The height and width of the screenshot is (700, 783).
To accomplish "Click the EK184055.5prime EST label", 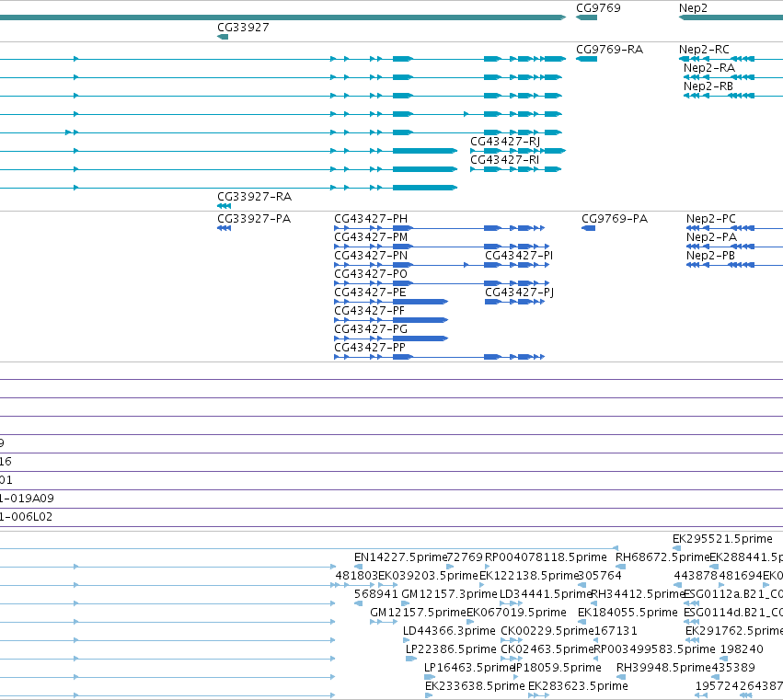I will (628, 613).
